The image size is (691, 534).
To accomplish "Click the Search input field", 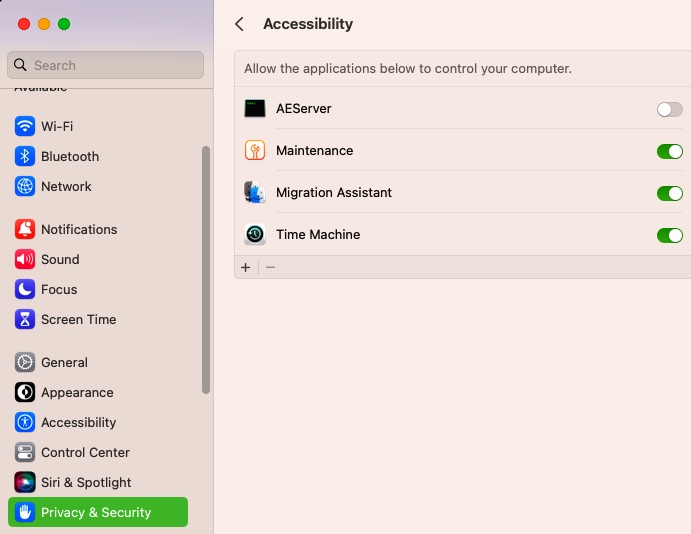I will click(x=105, y=65).
